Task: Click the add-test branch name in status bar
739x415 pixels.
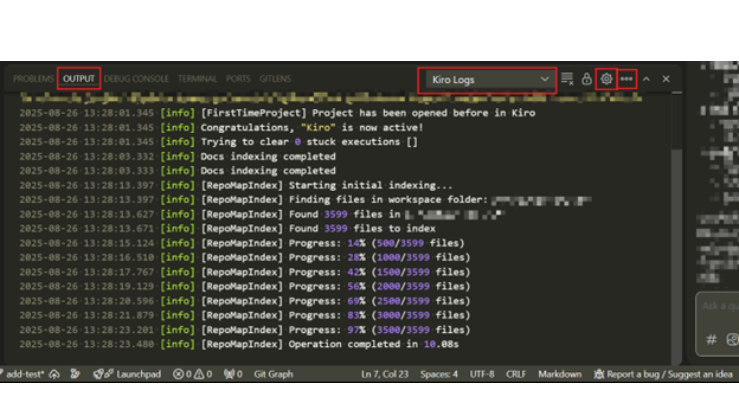Action: pos(24,374)
